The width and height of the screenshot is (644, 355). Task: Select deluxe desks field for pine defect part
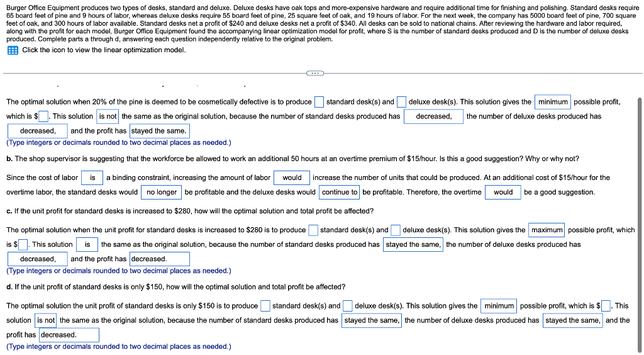[x=402, y=102]
